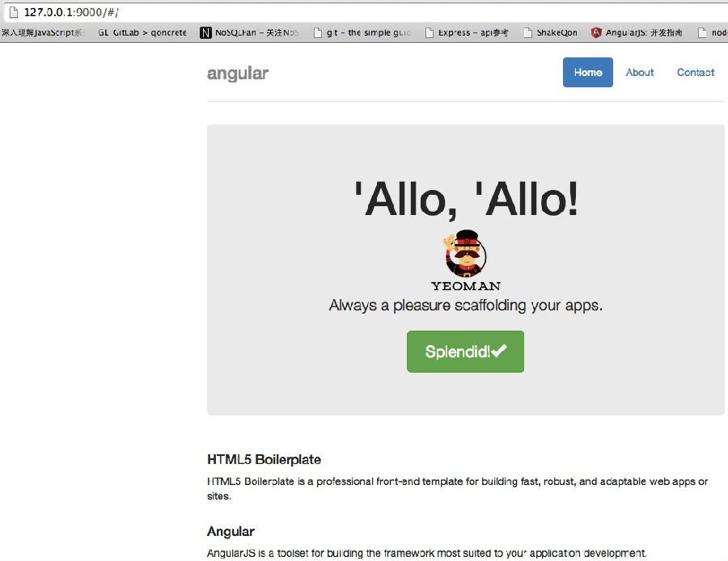Click the Splendid! green button

pyautogui.click(x=465, y=352)
